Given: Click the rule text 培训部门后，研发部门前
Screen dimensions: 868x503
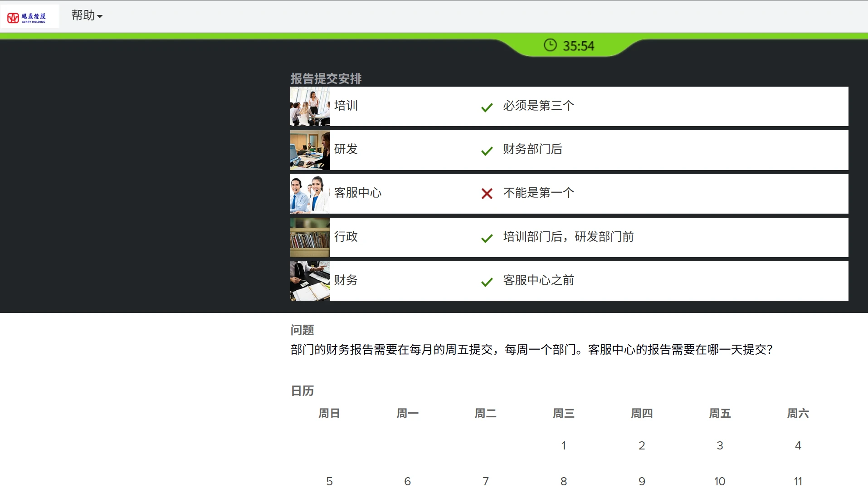Looking at the screenshot, I should click(569, 237).
